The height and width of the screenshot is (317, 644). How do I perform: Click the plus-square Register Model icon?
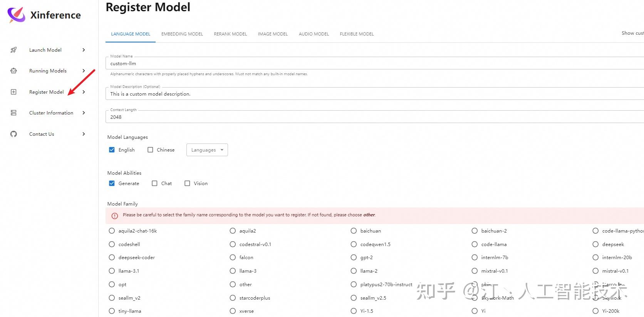click(x=13, y=92)
